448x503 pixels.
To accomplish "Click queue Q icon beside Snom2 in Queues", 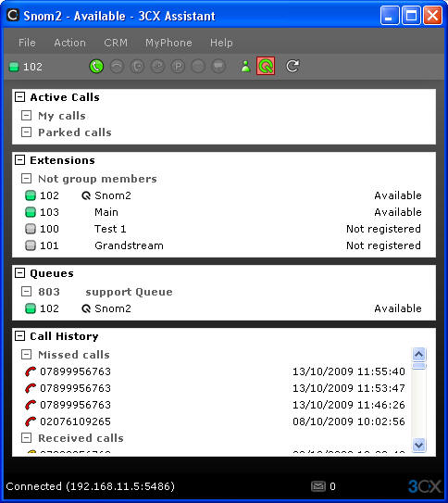I will (86, 308).
